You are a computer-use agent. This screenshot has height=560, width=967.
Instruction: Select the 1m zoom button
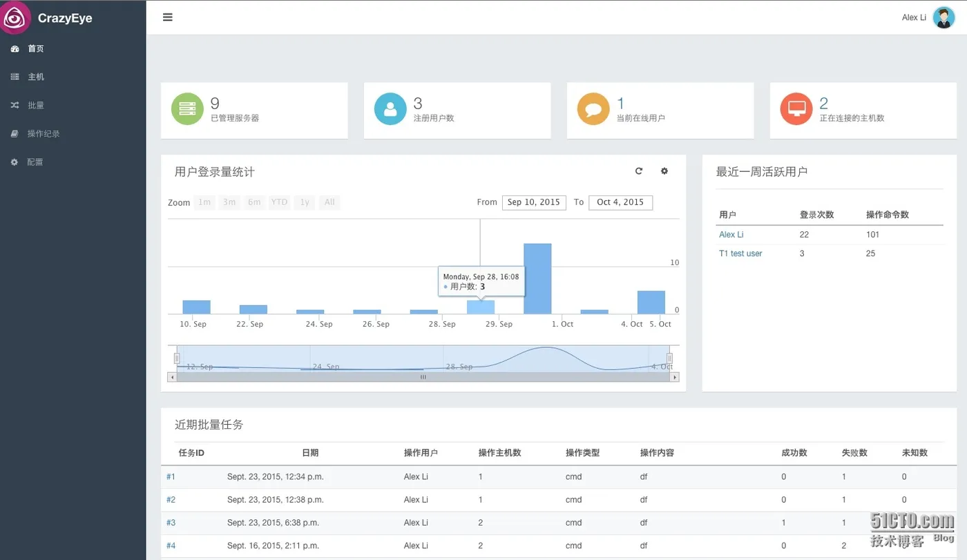(204, 202)
